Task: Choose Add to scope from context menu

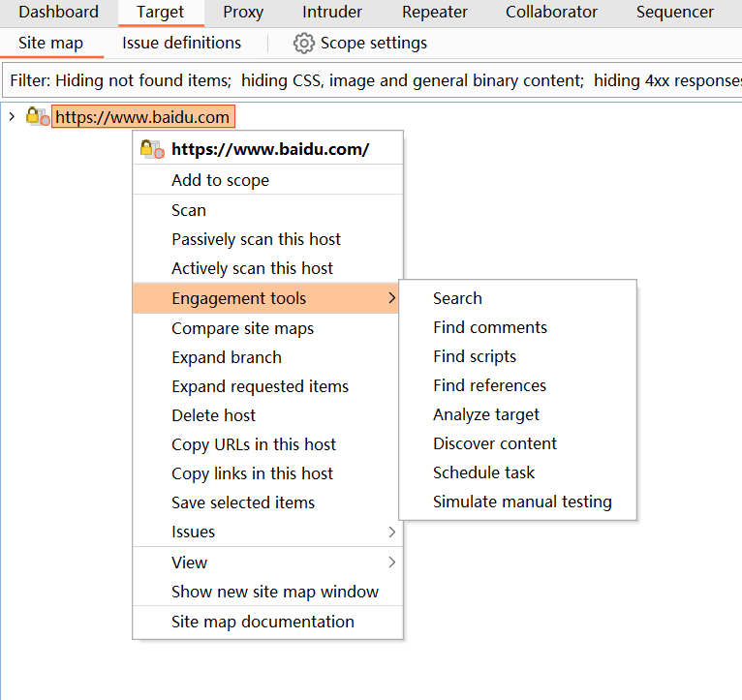Action: coord(220,180)
